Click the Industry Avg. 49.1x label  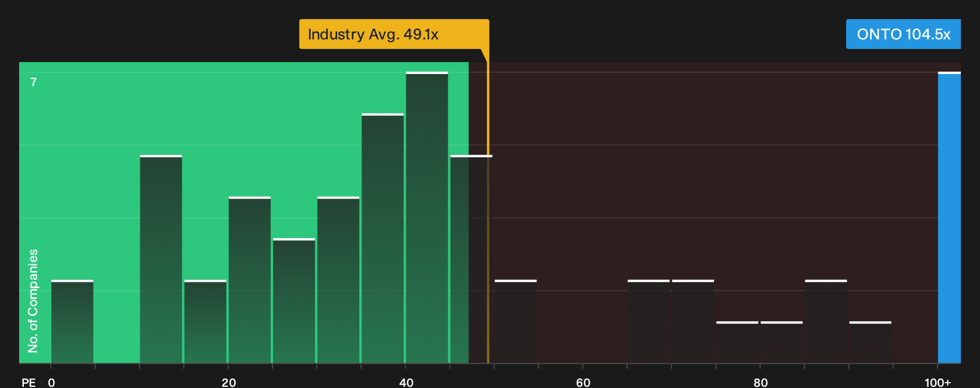394,34
